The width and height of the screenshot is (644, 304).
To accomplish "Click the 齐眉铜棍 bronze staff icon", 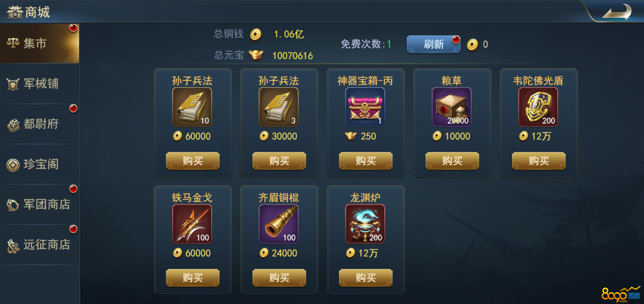I will click(279, 224).
